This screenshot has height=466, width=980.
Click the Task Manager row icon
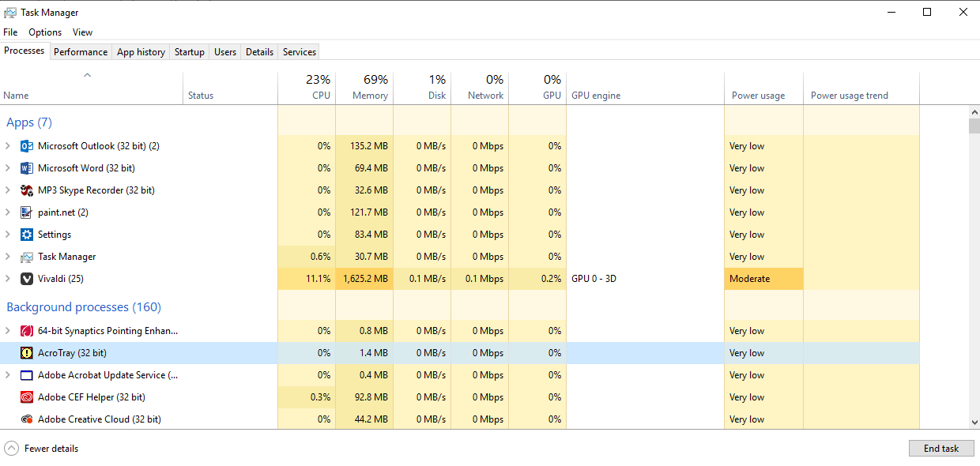pos(26,257)
